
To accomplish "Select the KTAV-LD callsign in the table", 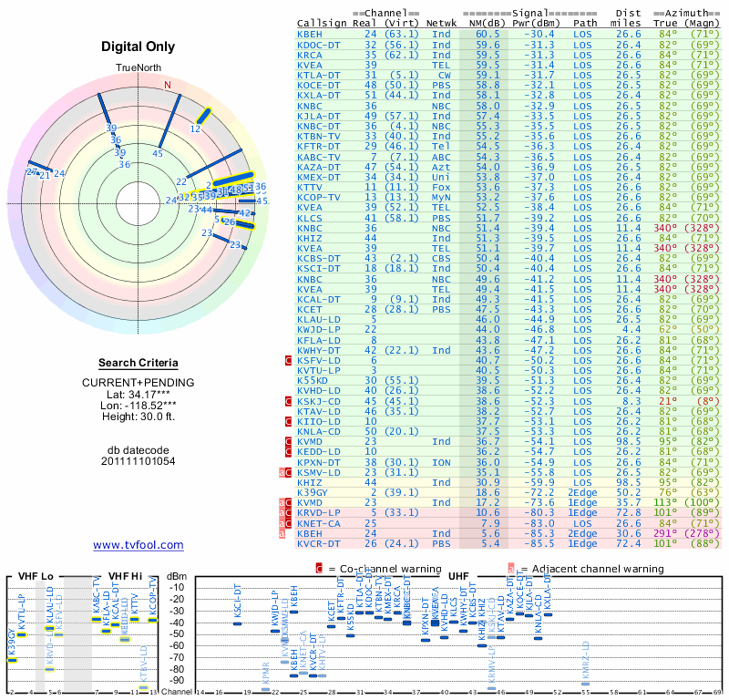I will [319, 412].
